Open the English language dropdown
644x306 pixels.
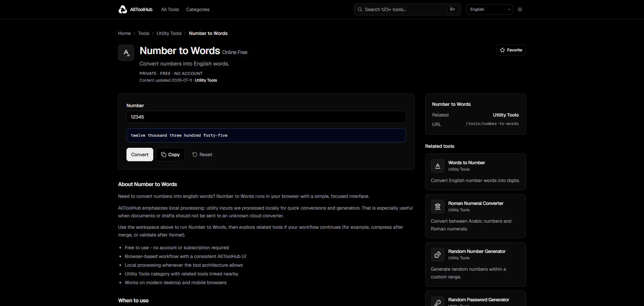[490, 9]
